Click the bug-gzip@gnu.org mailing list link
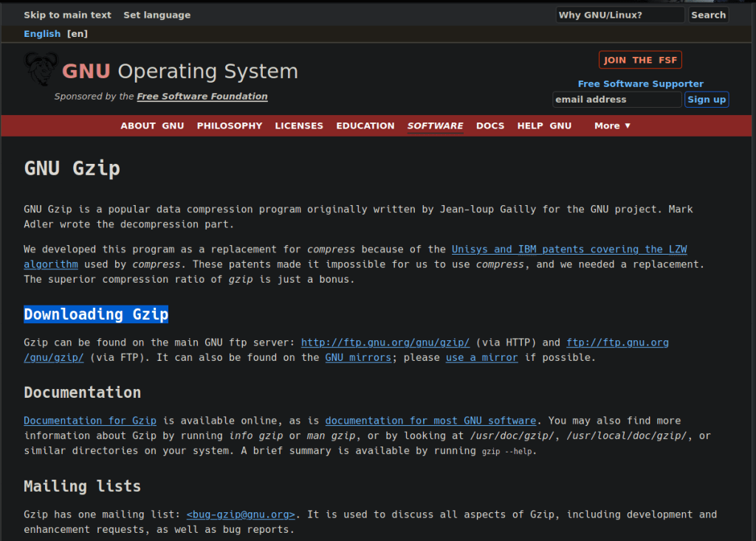756x541 pixels. pyautogui.click(x=241, y=514)
